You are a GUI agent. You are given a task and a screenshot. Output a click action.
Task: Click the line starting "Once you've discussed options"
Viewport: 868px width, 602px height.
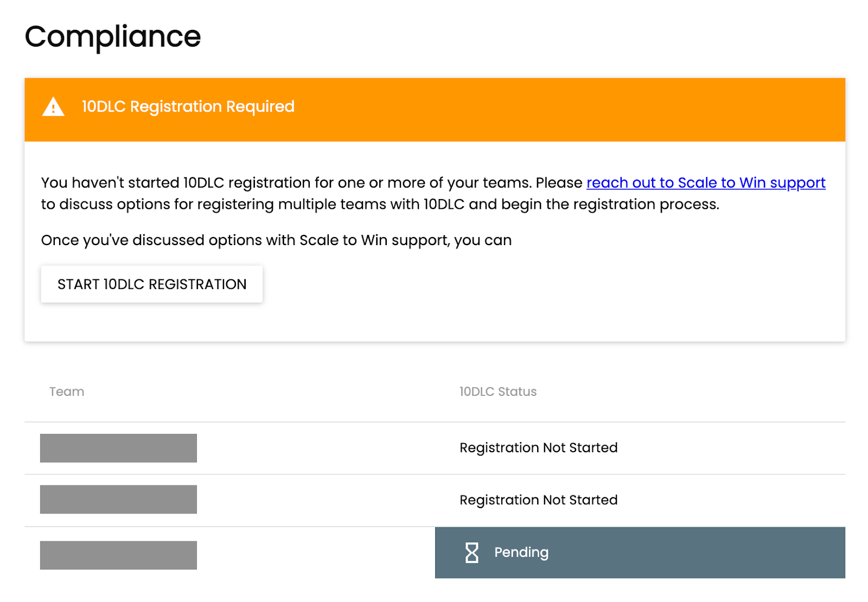276,240
